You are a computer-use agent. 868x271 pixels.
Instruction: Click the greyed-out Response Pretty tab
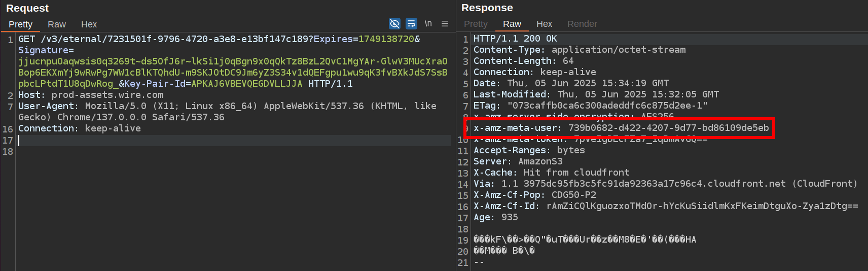pyautogui.click(x=476, y=24)
